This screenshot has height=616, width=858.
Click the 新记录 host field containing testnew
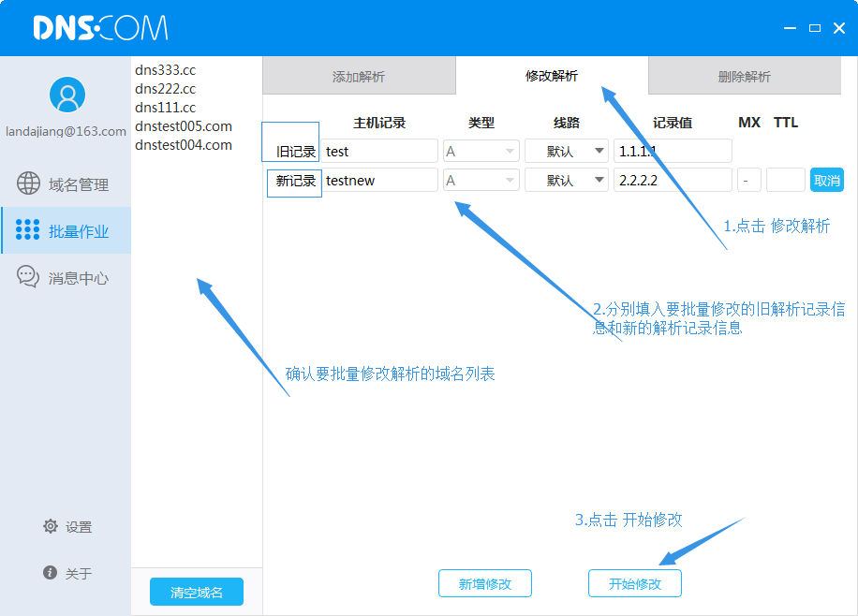pyautogui.click(x=379, y=181)
